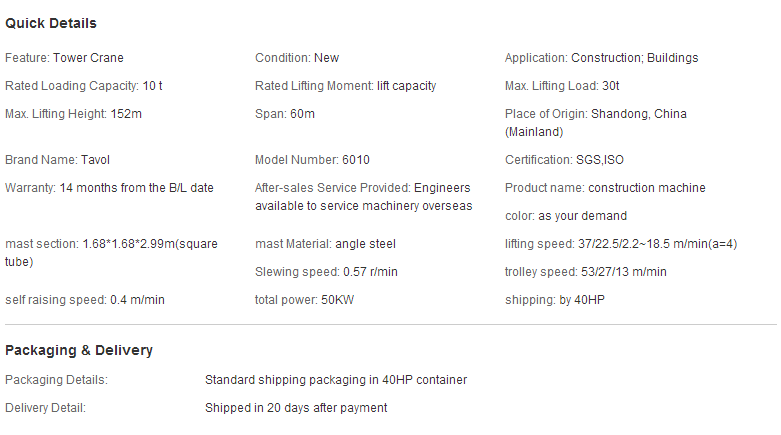Viewport: 781px width, 435px height.
Task: Select the Tower Crane feature text
Action: (88, 58)
